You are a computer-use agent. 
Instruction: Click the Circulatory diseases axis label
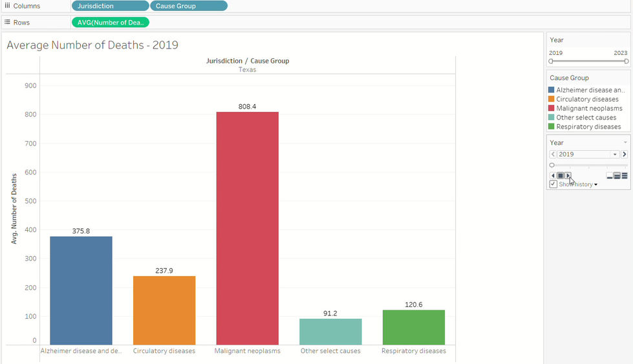pyautogui.click(x=164, y=351)
